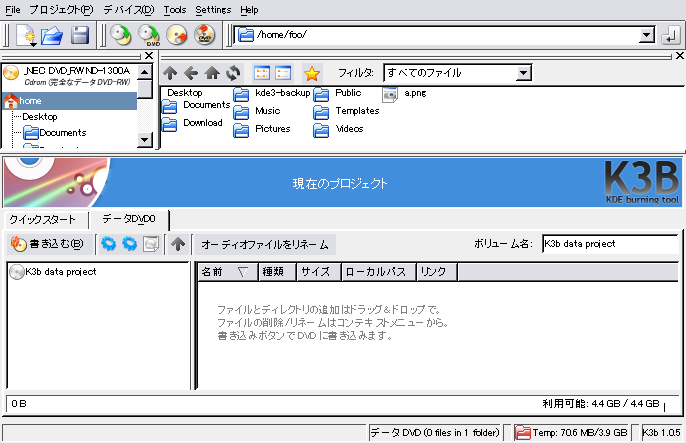Sort files by the 名前 column header

click(x=226, y=271)
